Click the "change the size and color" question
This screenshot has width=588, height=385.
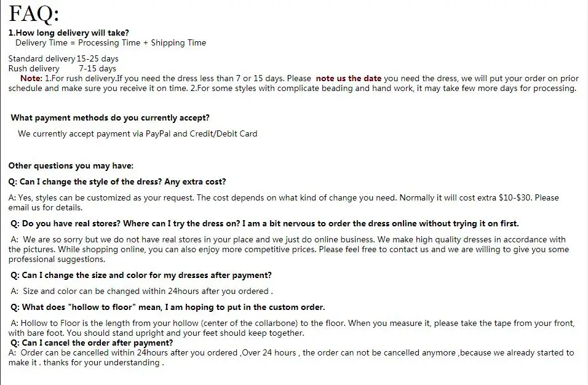pos(141,275)
